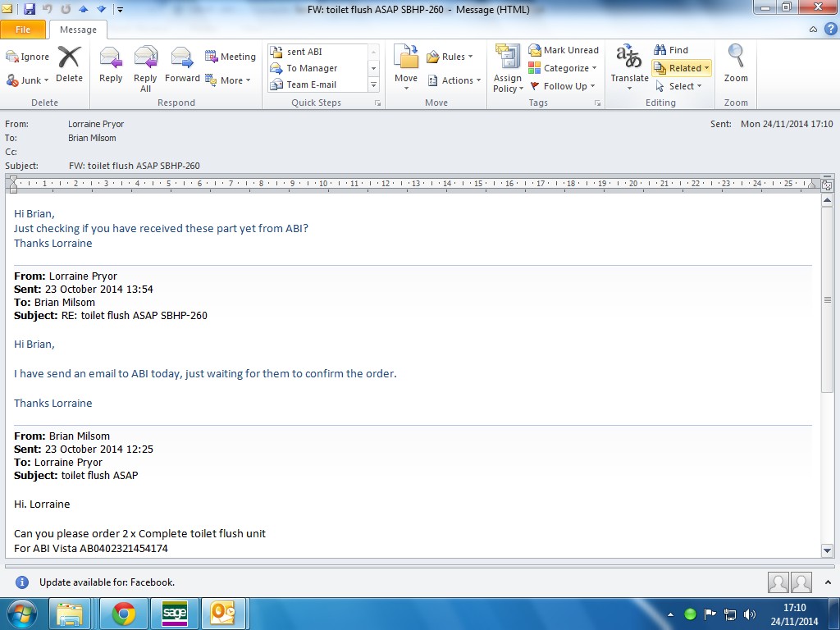The height and width of the screenshot is (630, 840).
Task: Open the More respond options dropdown
Action: pos(228,80)
